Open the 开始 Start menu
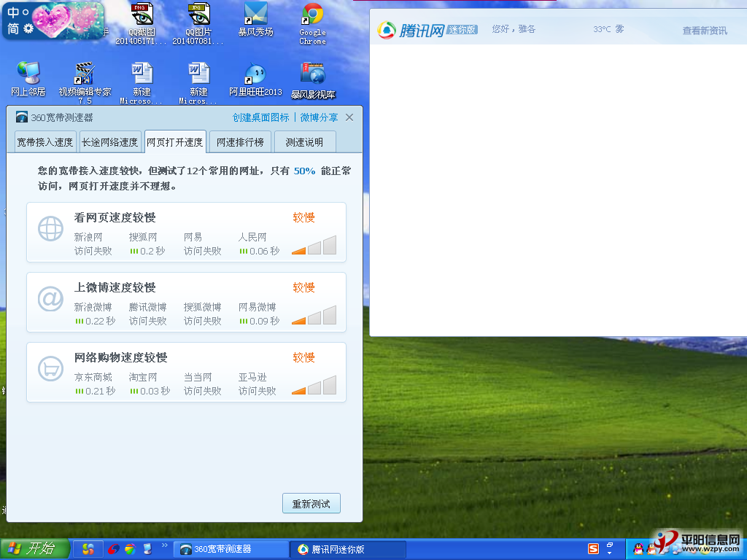Viewport: 747px width, 560px height. coord(35,549)
